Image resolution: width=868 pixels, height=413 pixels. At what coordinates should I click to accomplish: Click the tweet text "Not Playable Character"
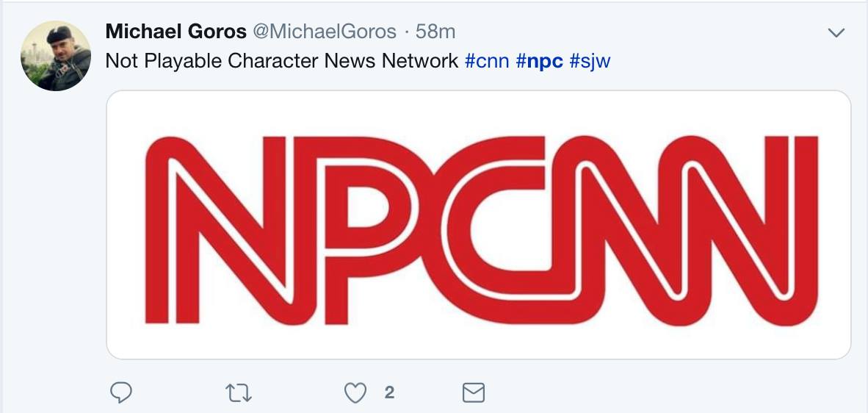pos(213,60)
